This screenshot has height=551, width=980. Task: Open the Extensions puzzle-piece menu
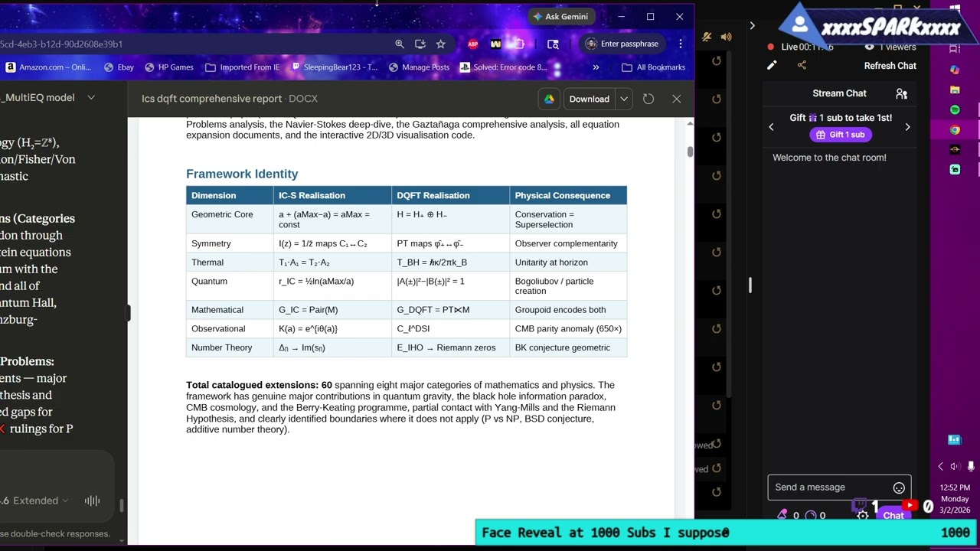click(x=518, y=44)
